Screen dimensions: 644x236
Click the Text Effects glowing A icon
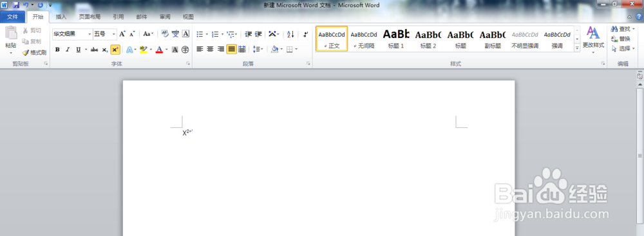(x=129, y=50)
